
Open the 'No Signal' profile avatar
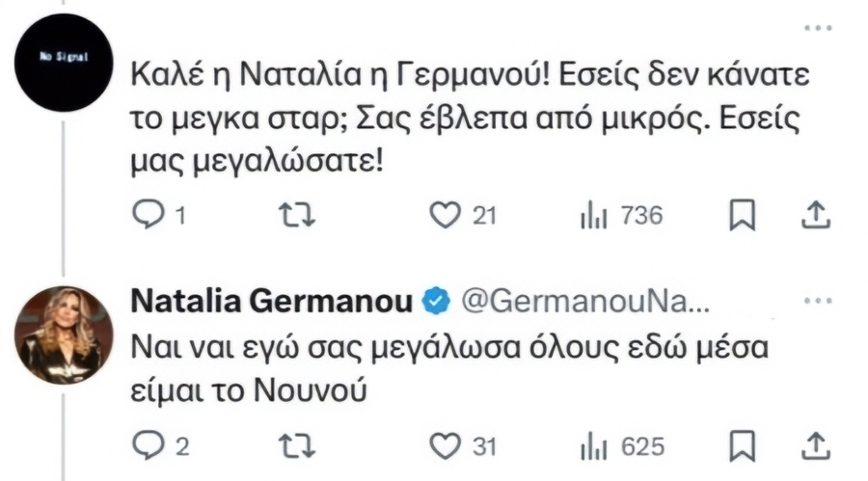[64, 63]
